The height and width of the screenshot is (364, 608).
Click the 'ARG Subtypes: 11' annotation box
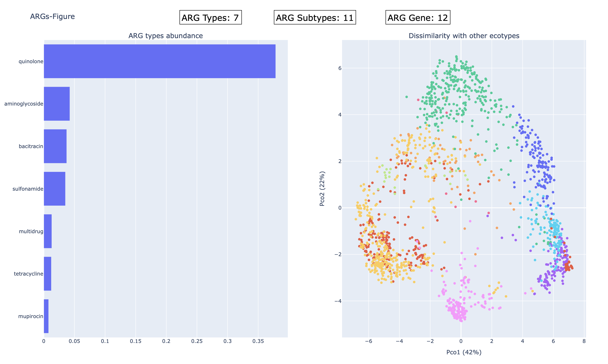315,17
